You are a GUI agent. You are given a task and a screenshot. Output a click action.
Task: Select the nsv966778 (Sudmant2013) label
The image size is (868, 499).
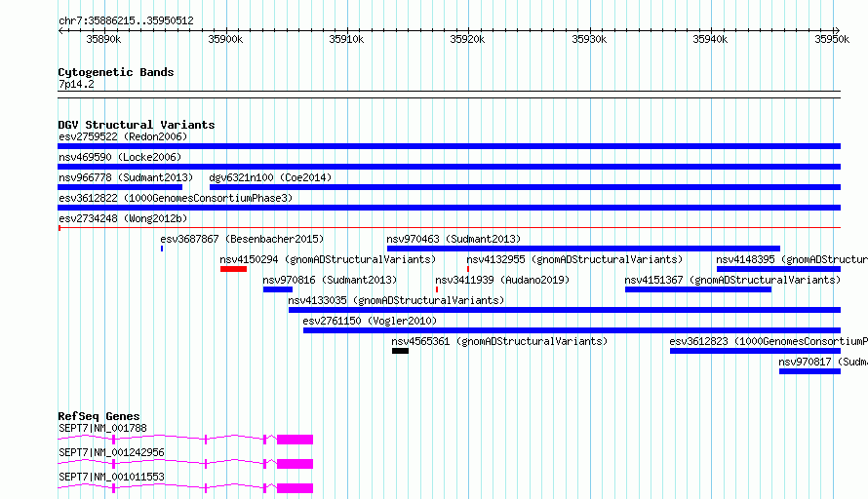[x=126, y=177]
